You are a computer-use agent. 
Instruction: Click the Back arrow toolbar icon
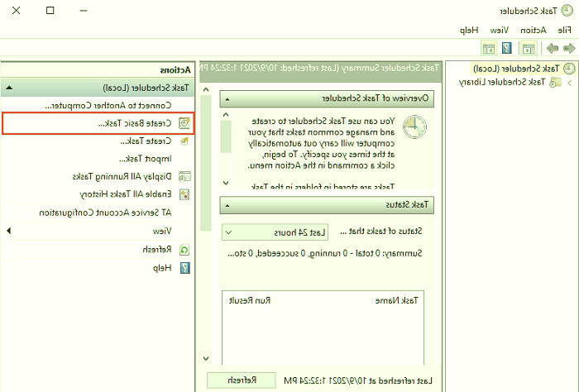(569, 48)
